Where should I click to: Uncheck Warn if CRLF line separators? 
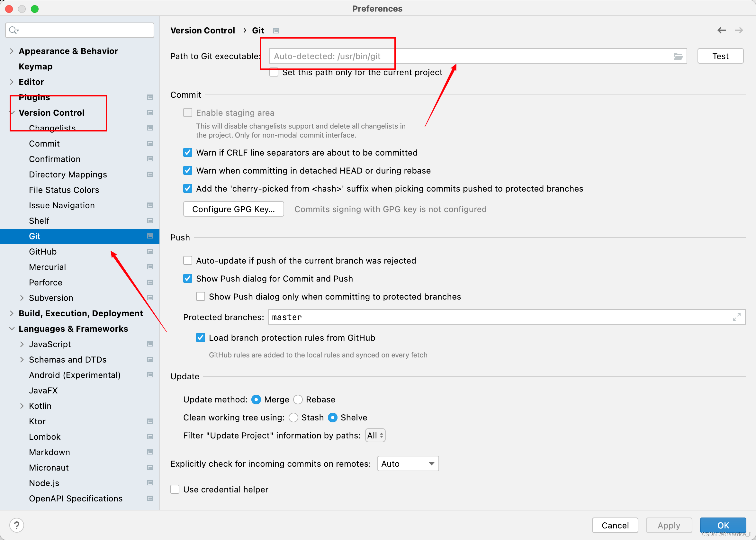click(x=188, y=153)
